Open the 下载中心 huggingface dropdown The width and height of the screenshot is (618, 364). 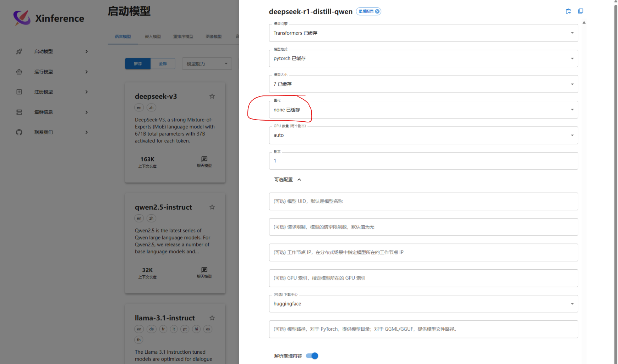coord(423,304)
